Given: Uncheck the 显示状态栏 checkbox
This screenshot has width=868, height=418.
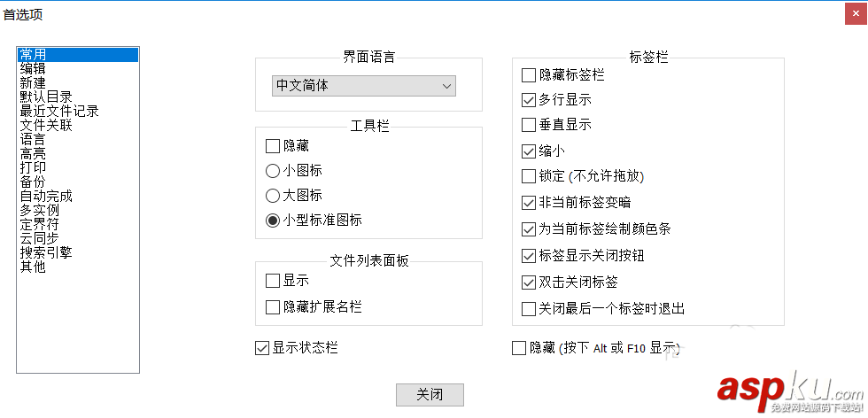Looking at the screenshot, I should (262, 348).
